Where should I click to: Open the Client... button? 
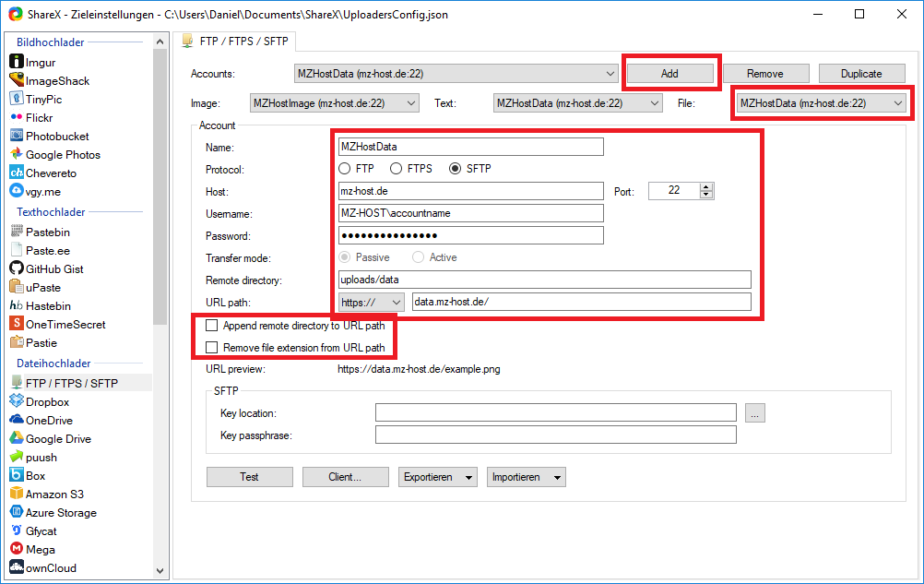coord(345,477)
